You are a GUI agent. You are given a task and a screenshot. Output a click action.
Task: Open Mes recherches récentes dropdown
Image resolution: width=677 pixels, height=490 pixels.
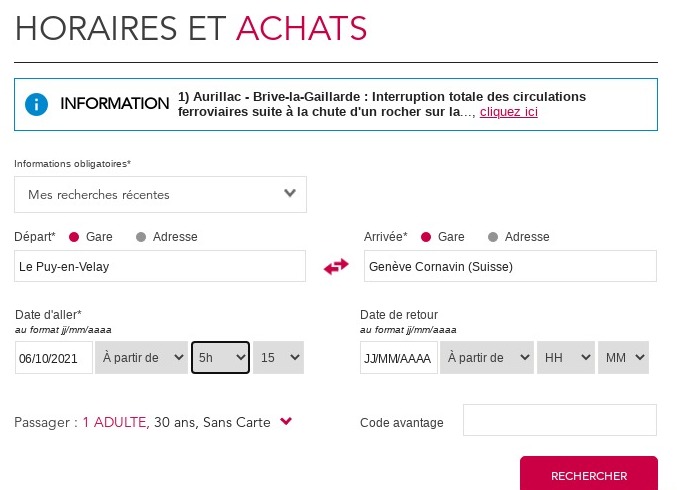[x=160, y=194]
